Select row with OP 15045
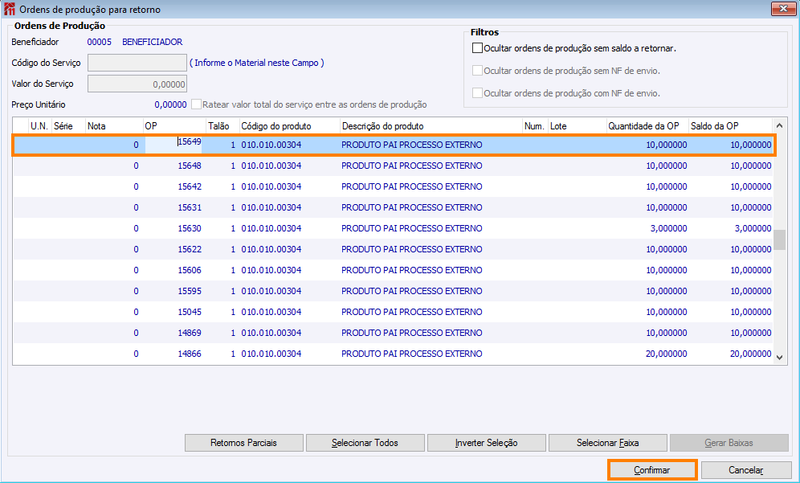Viewport: 800px width, 483px height. coord(393,312)
